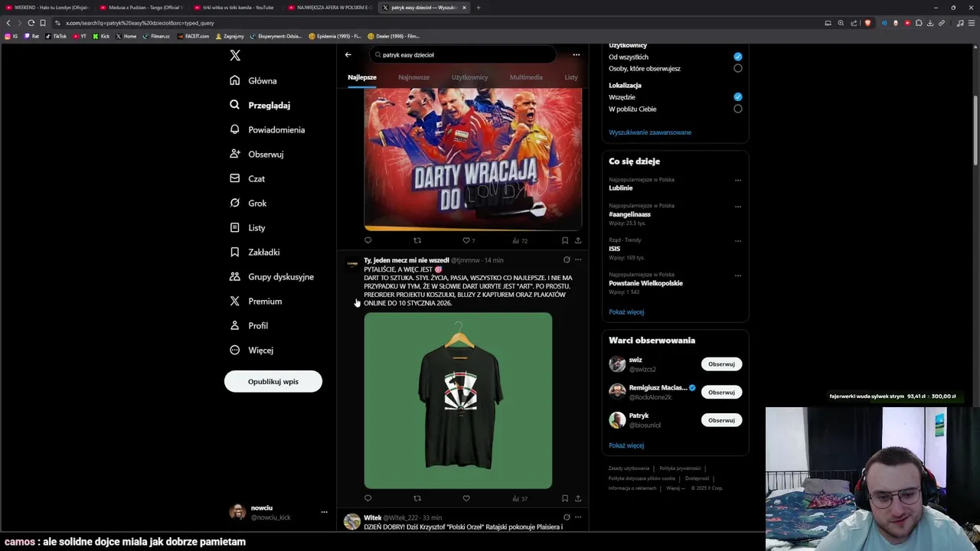Open search options three-dots menu

577,54
